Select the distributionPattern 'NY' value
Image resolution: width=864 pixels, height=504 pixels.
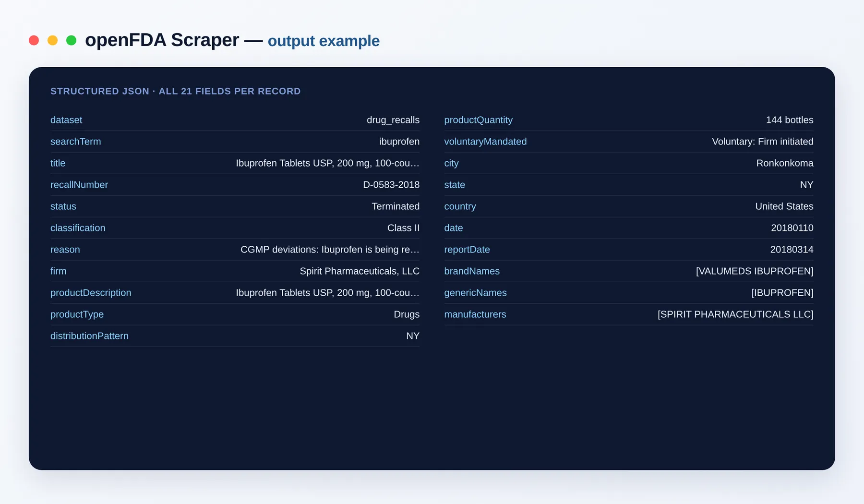coord(413,336)
